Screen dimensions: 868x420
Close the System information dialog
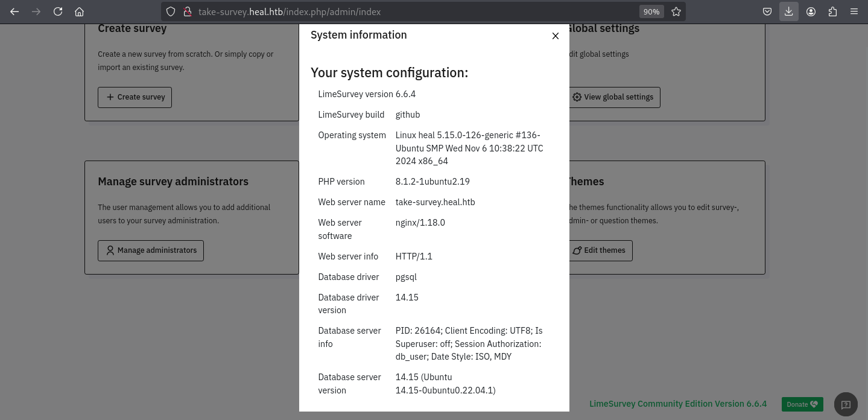(x=556, y=36)
